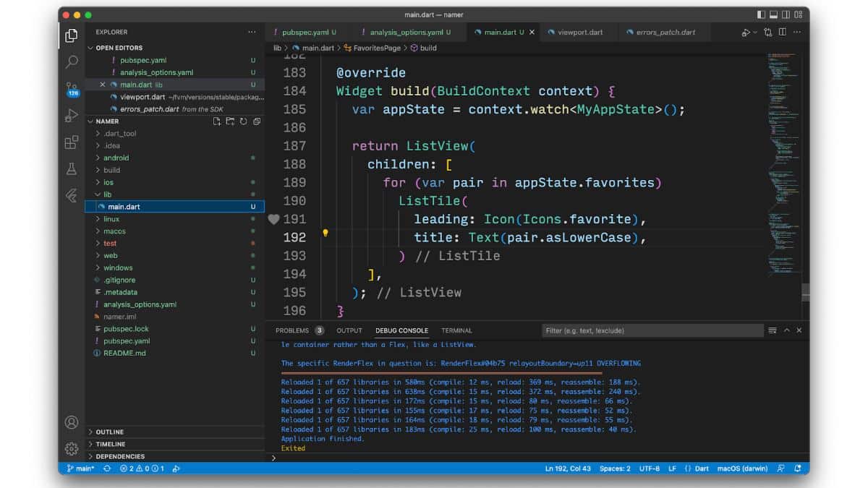Collapse the lib folder
The width and height of the screenshot is (868, 488).
tap(107, 194)
